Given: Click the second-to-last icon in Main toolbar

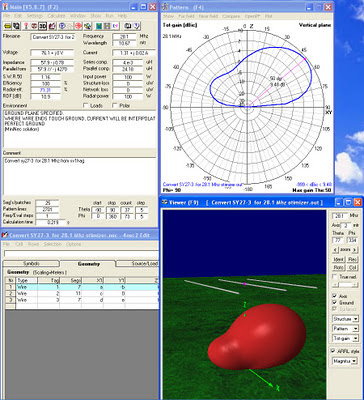Looking at the screenshot, I should pyautogui.click(x=127, y=26).
